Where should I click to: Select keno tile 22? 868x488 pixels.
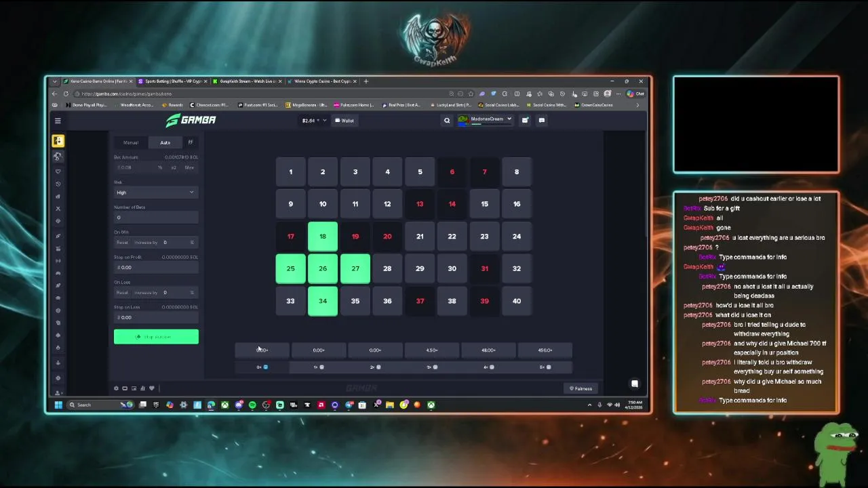click(452, 237)
